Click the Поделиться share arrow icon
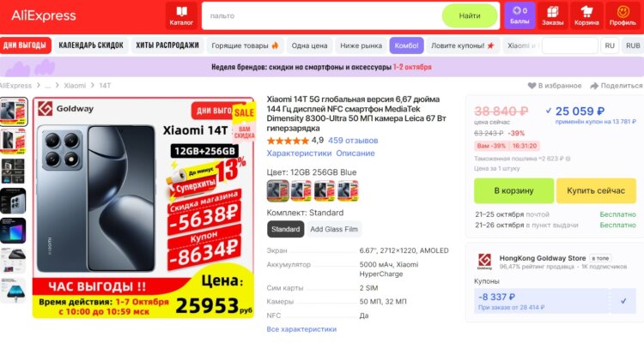644x349 pixels. point(594,86)
